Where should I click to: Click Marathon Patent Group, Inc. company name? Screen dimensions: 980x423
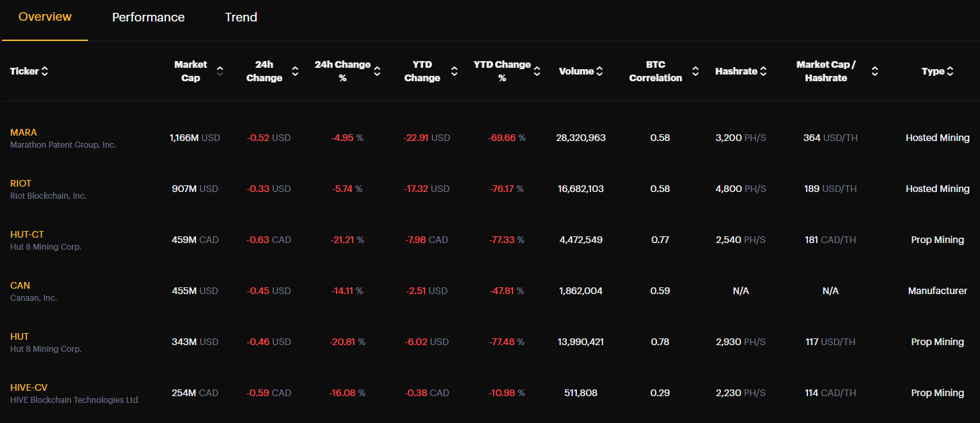pos(63,145)
